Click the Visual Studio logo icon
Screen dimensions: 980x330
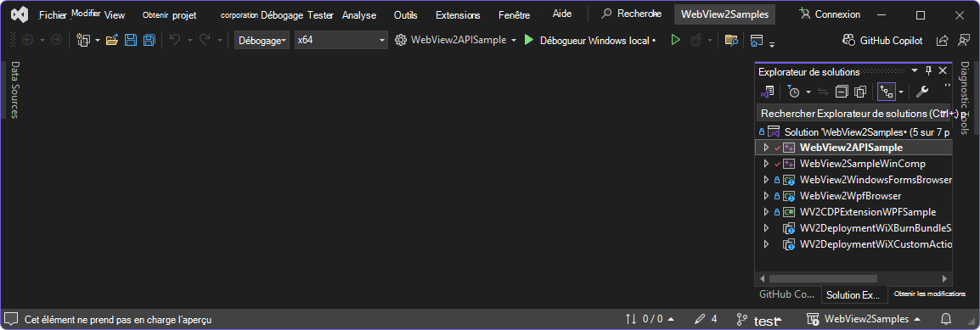coord(20,15)
